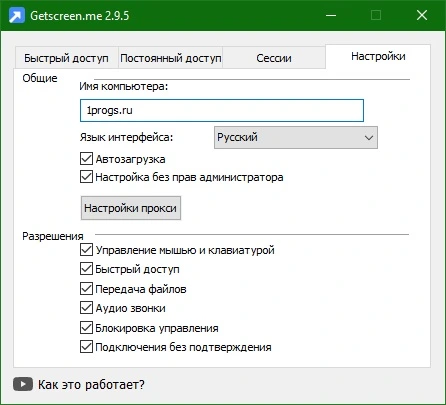Click the 'Язык интерфейса:' label

pos(126,137)
